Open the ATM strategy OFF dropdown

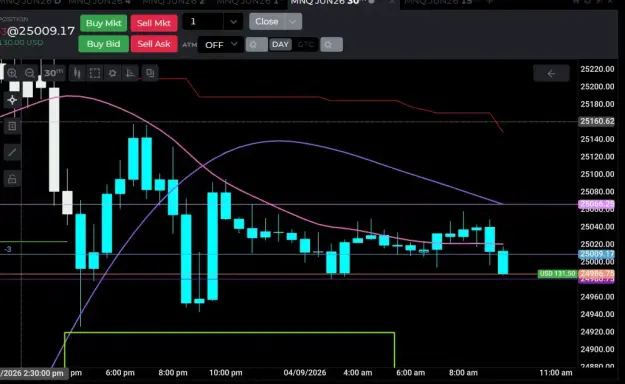tap(220, 45)
